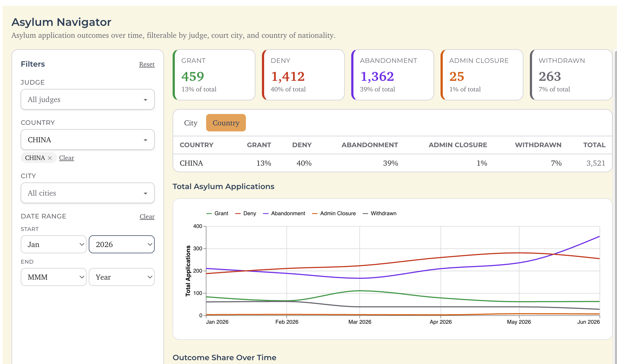Select the Country tab
Viewport: 617px width, 364px height.
tap(226, 123)
